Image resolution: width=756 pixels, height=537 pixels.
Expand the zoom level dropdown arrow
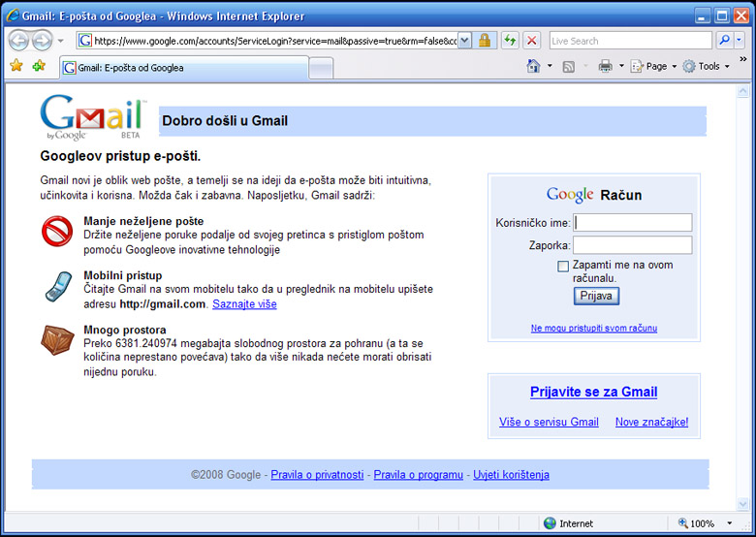tap(730, 523)
